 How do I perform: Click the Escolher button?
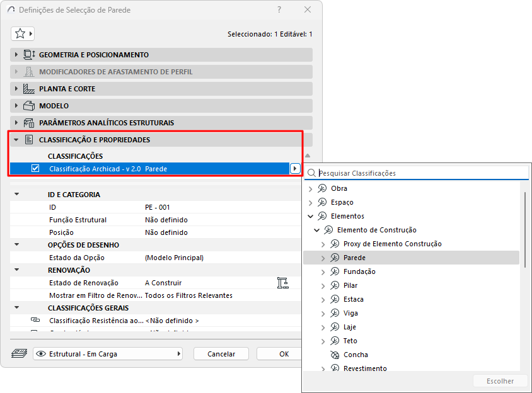pos(500,381)
